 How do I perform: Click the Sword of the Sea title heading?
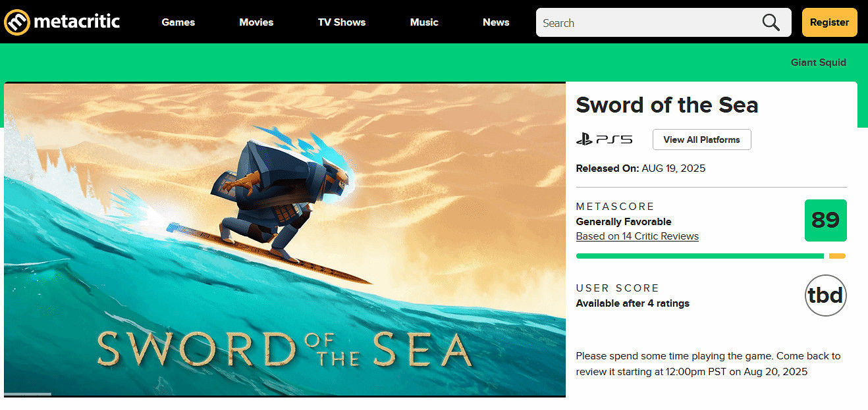[667, 105]
